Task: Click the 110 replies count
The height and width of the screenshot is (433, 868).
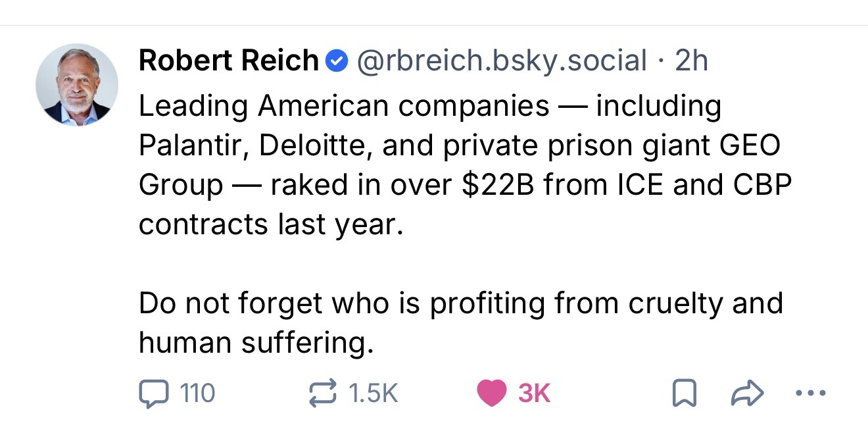Action: (197, 394)
